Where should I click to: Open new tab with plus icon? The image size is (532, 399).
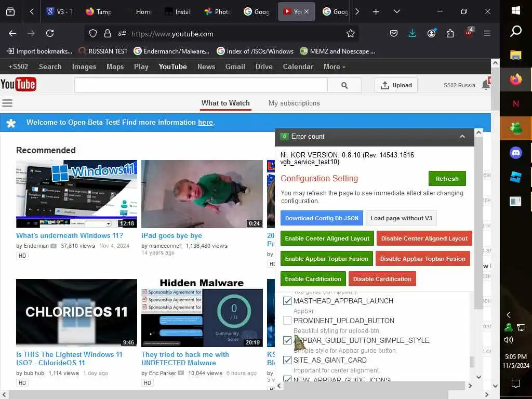coord(376,12)
